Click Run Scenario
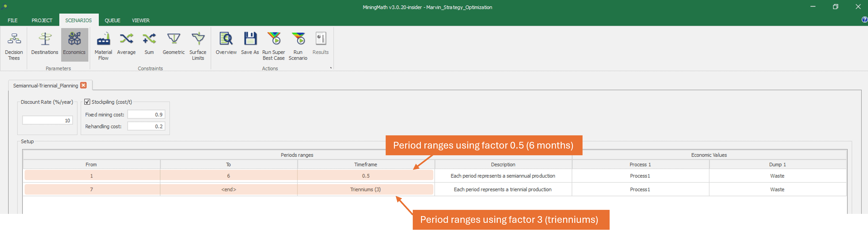 click(x=298, y=46)
